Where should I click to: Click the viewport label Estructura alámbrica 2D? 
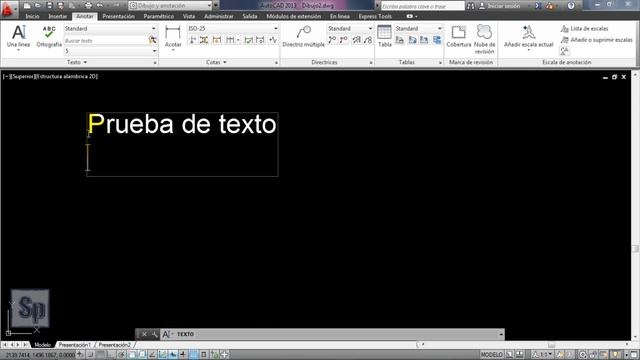[x=67, y=76]
